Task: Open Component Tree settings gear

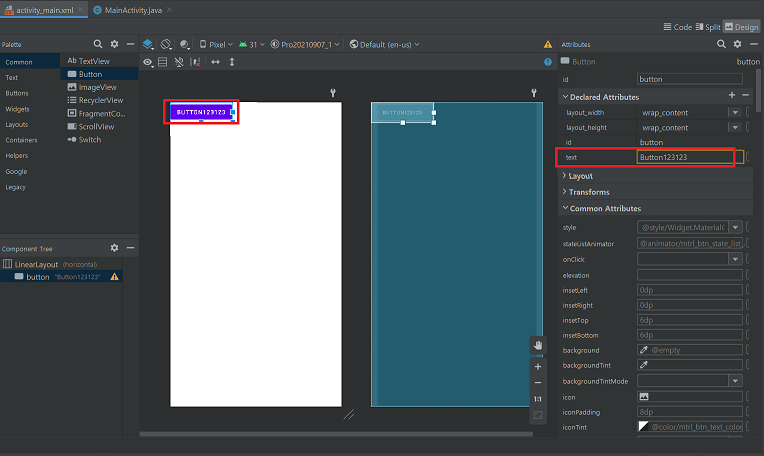Action: (114, 247)
